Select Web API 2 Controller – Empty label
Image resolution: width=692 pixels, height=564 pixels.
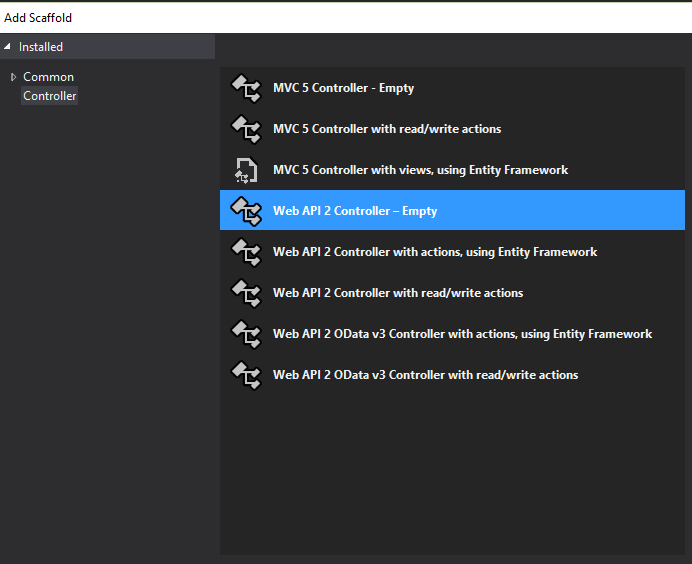pyautogui.click(x=355, y=211)
